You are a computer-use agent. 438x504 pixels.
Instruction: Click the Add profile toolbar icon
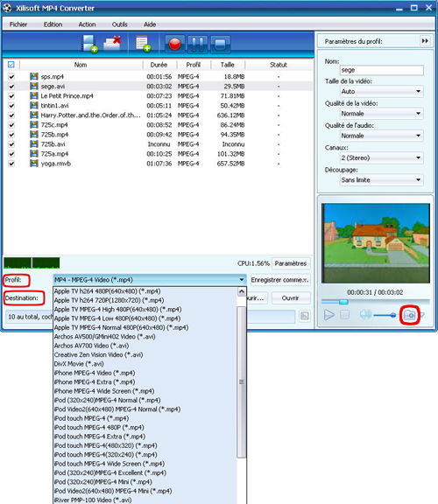click(143, 44)
